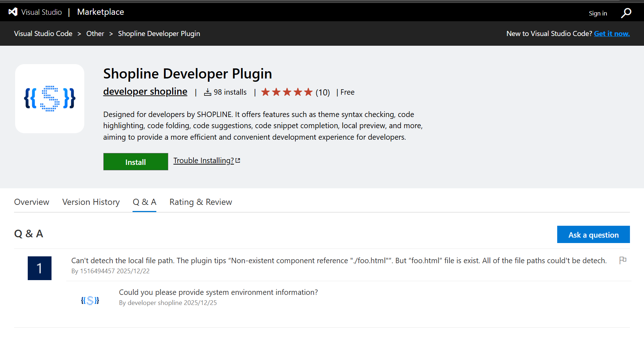Click the installs download icon
Viewport: 644px width, 337px height.
(x=207, y=93)
